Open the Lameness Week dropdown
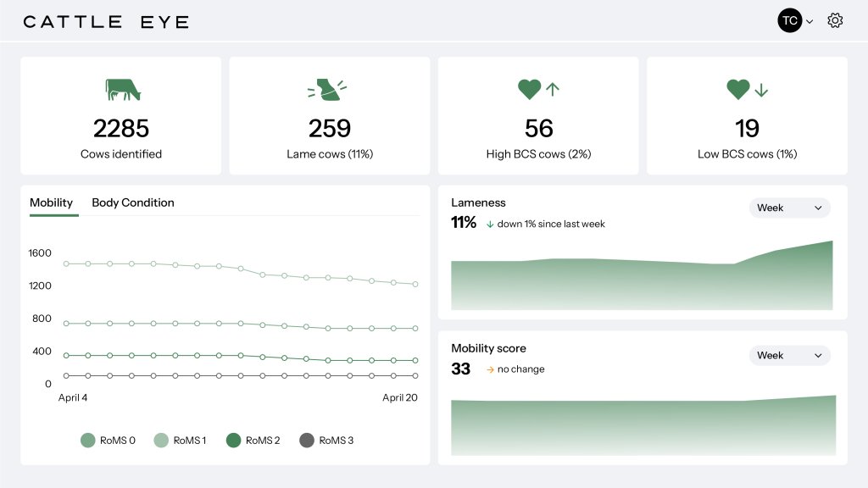 789,208
